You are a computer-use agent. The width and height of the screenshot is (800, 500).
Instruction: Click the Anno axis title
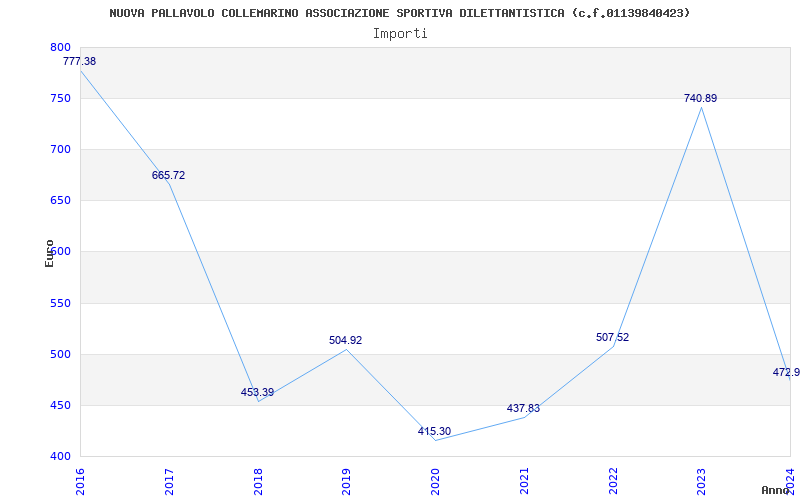point(776,490)
